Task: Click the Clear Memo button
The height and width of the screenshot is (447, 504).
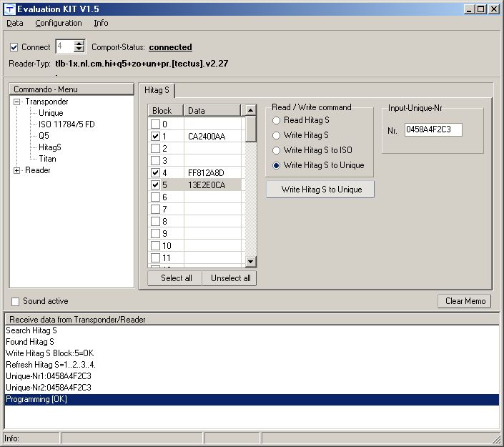Action: (x=464, y=301)
